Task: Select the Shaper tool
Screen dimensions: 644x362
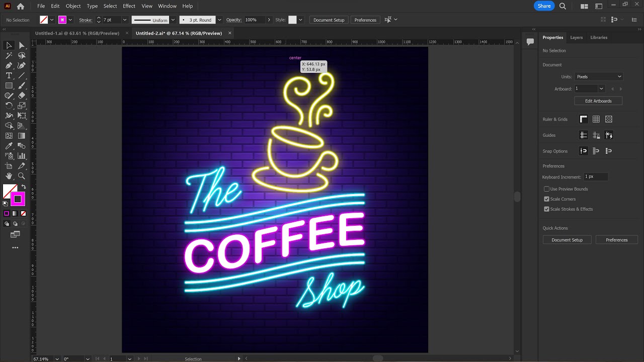Action: pyautogui.click(x=9, y=96)
